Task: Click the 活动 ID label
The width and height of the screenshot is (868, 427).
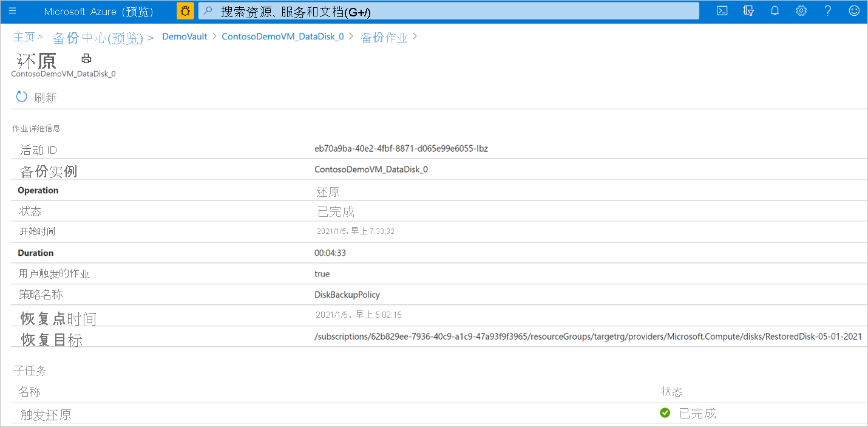Action: (x=38, y=150)
